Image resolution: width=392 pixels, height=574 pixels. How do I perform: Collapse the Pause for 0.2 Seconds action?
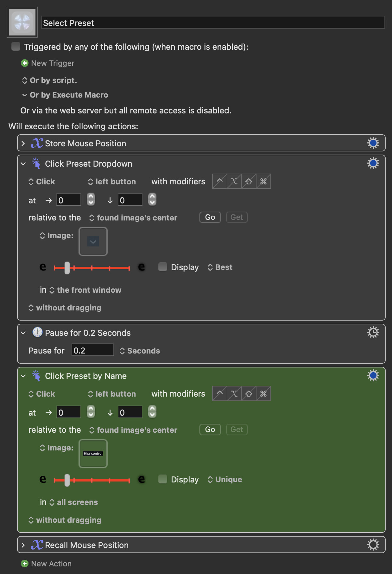coord(23,333)
